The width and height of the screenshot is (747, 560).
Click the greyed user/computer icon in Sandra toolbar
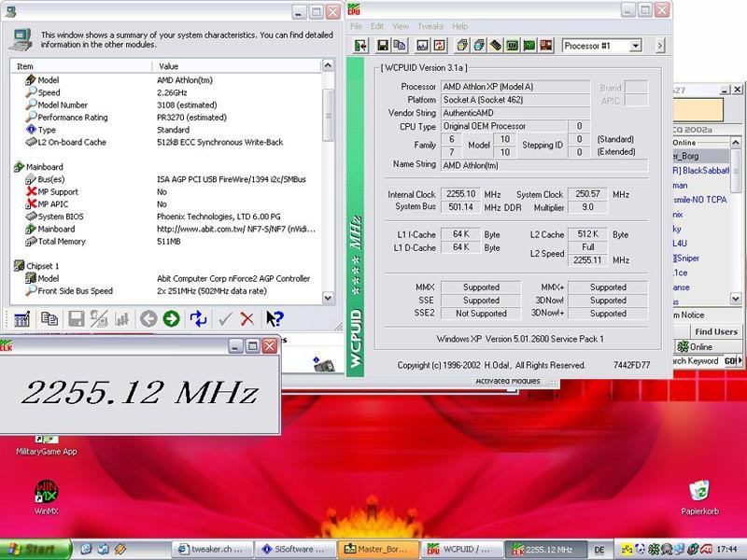pyautogui.click(x=99, y=318)
